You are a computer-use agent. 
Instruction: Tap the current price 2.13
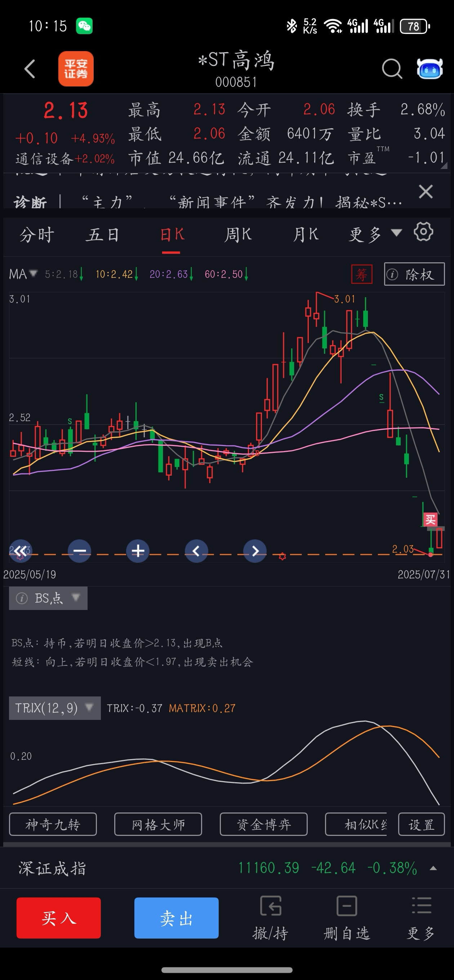click(66, 111)
